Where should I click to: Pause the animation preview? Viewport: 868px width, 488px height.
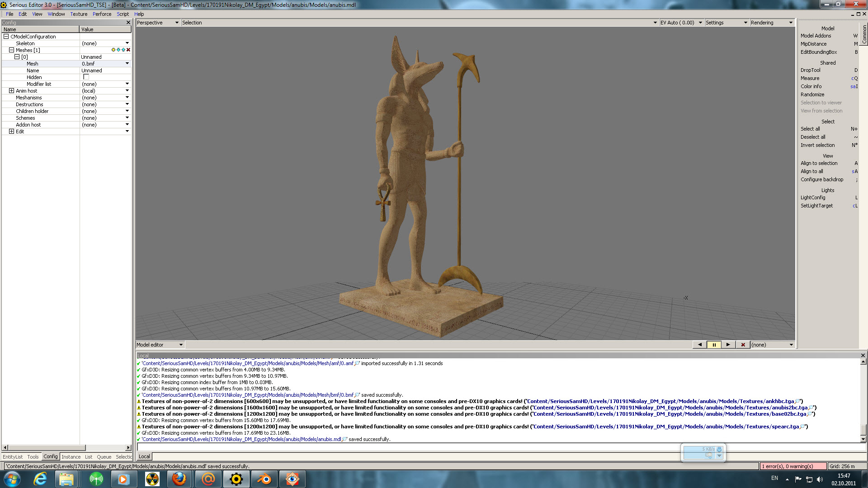pos(714,345)
